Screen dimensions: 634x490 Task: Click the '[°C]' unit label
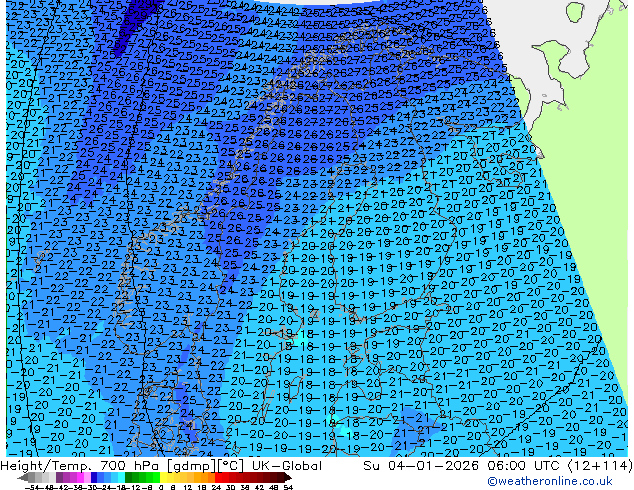click(231, 466)
